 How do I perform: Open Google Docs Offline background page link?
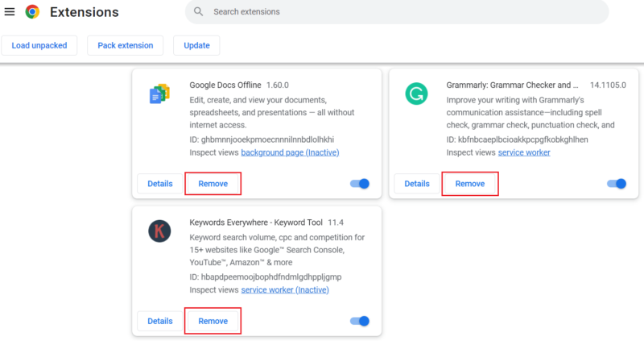[290, 152]
